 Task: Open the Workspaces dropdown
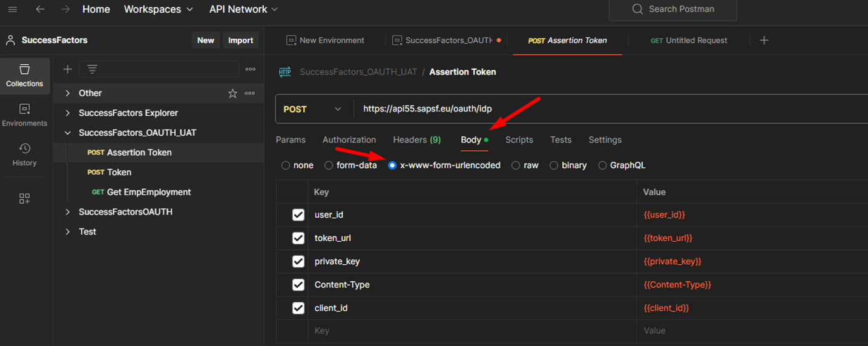click(x=159, y=9)
